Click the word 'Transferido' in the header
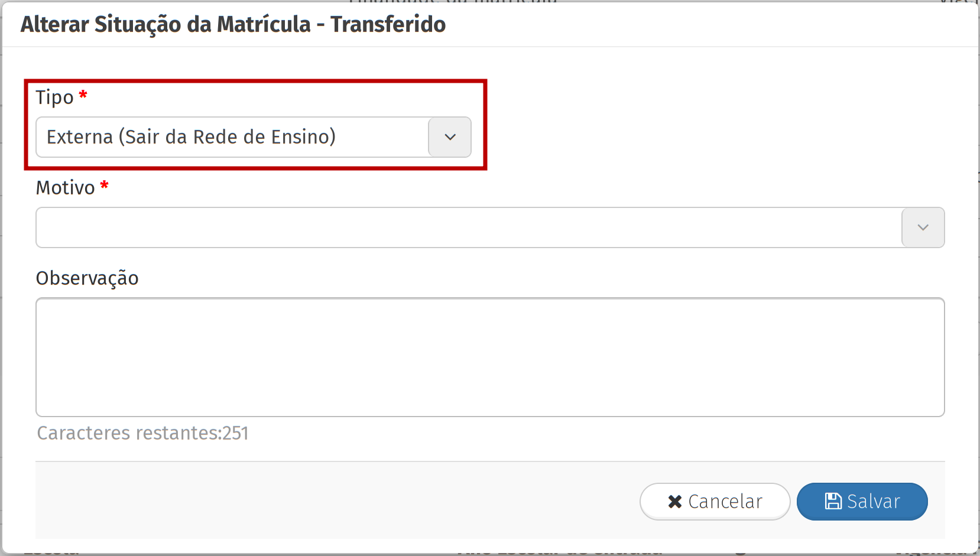The image size is (980, 556). (388, 25)
